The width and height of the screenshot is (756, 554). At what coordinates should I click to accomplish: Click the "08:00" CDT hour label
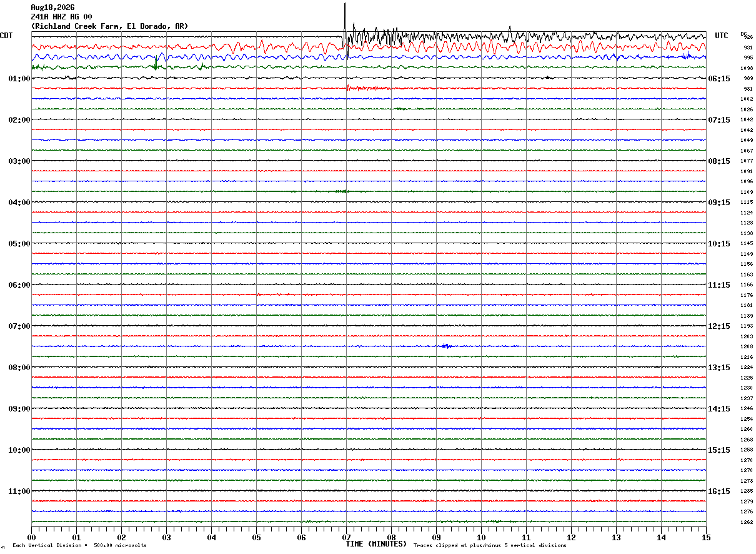click(19, 368)
